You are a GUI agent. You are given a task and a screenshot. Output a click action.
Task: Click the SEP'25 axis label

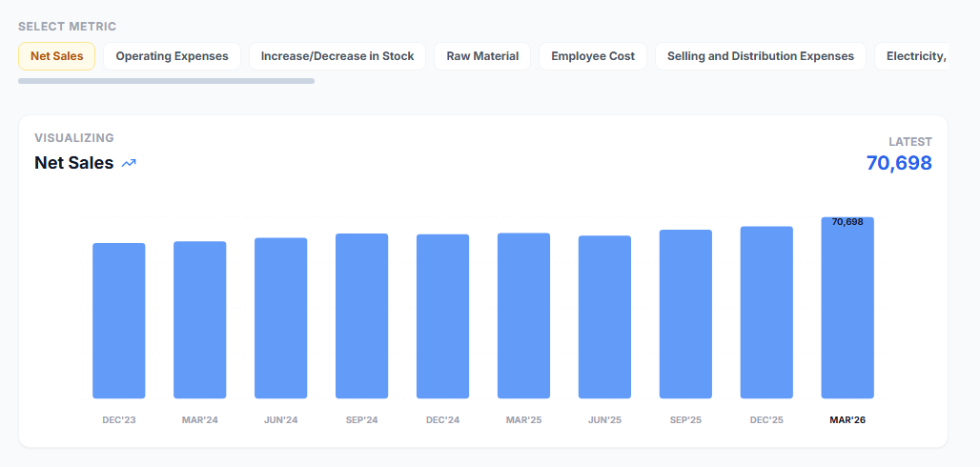[x=685, y=420]
